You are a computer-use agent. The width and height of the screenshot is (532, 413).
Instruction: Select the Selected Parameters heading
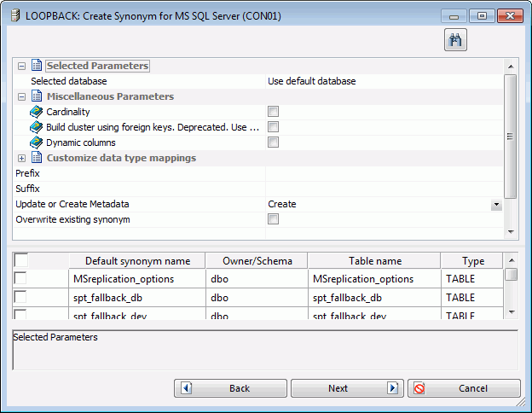[x=97, y=66]
